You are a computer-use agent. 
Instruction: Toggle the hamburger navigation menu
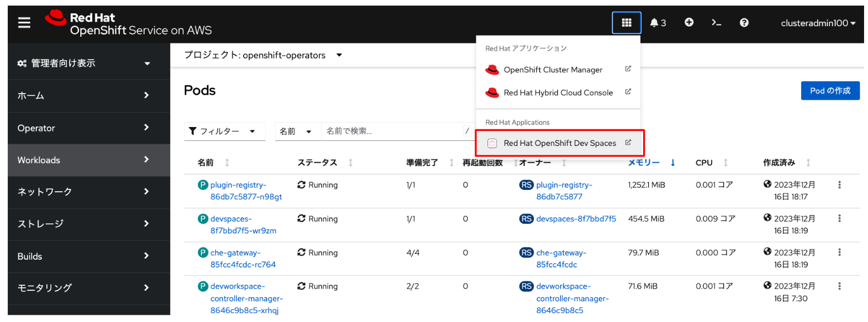point(24,23)
